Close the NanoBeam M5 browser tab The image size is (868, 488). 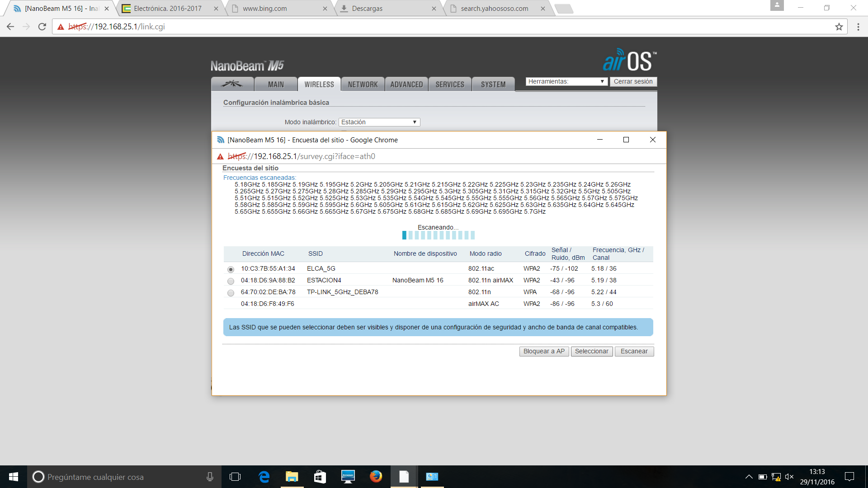coord(107,9)
